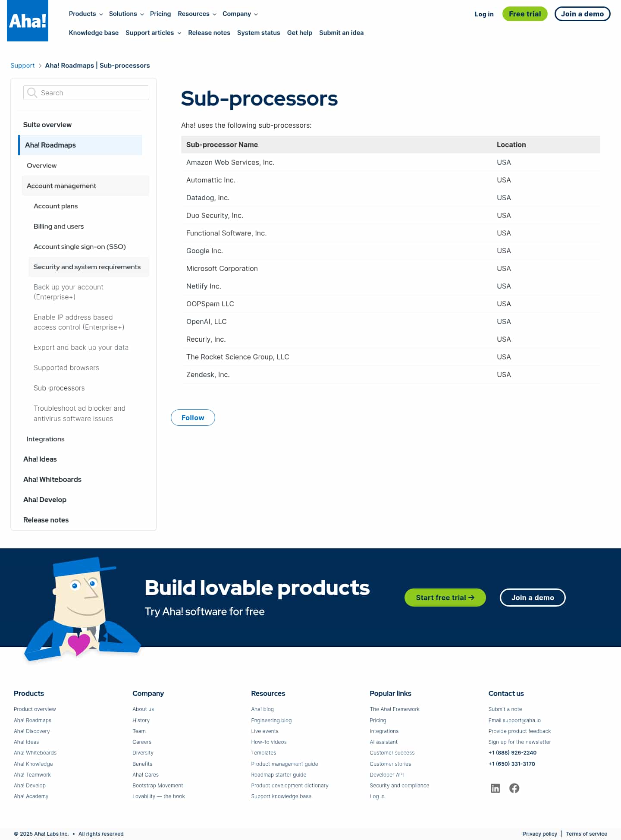The width and height of the screenshot is (621, 840).
Task: Open Release notes in sidebar
Action: (46, 520)
